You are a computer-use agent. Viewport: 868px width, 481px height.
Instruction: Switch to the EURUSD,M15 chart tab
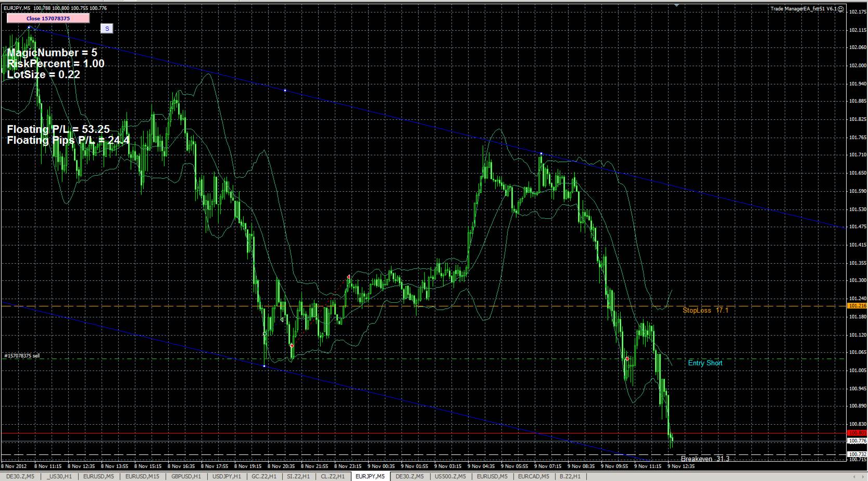tap(142, 476)
